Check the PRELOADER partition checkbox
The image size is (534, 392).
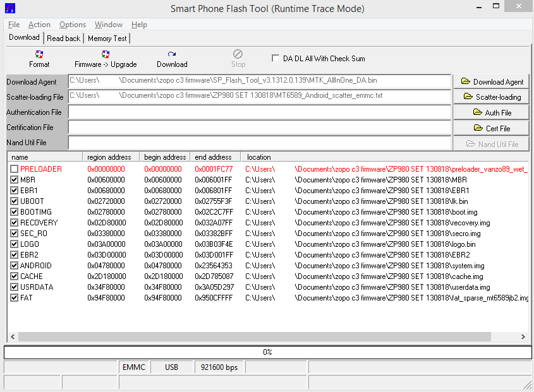click(x=14, y=169)
